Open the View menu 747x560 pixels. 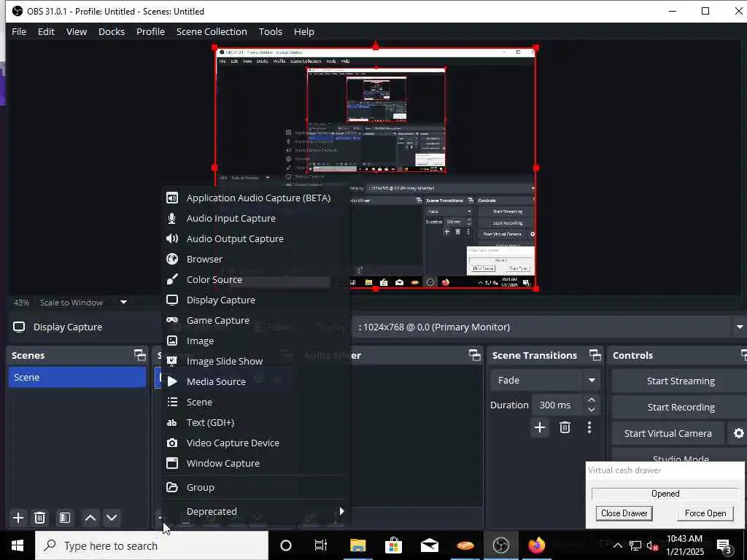[76, 32]
